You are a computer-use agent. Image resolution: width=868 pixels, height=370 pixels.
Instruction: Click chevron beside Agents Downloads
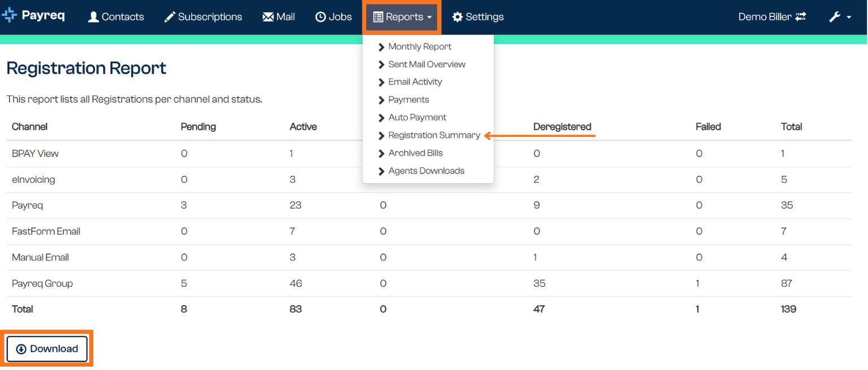pos(381,171)
